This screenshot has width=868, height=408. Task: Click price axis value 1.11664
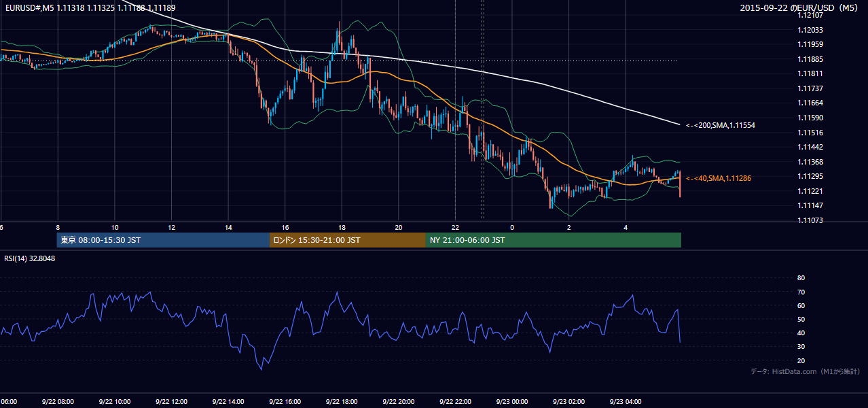click(810, 103)
